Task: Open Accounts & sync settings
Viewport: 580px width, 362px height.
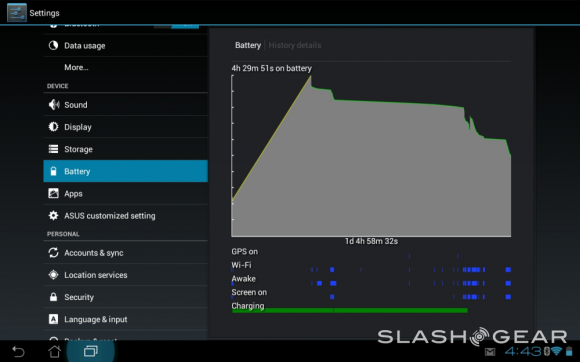Action: (x=125, y=253)
